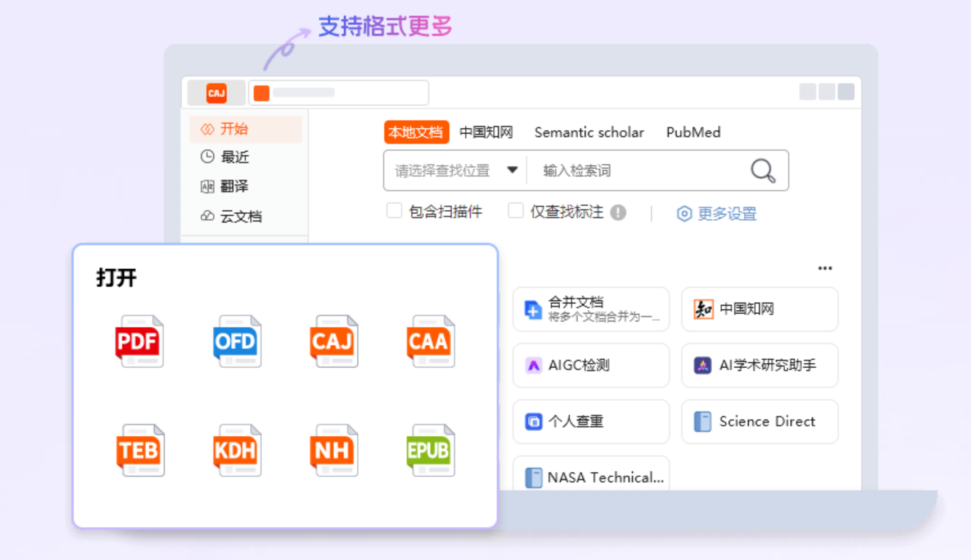Open the 中国知网 shortcut card
Screen dimensions: 971x560
759,309
